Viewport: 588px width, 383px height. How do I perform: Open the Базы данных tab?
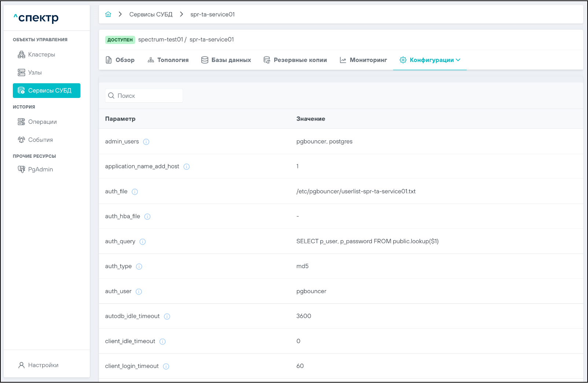pos(226,60)
